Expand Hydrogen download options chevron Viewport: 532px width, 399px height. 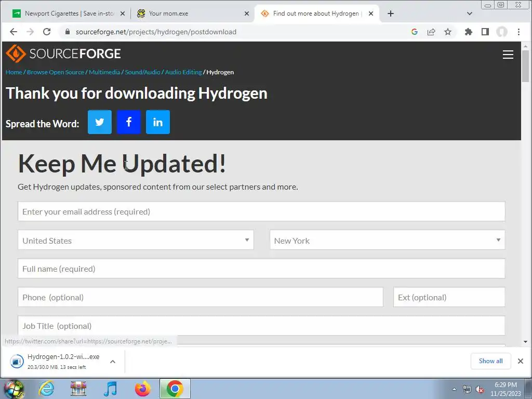point(113,362)
